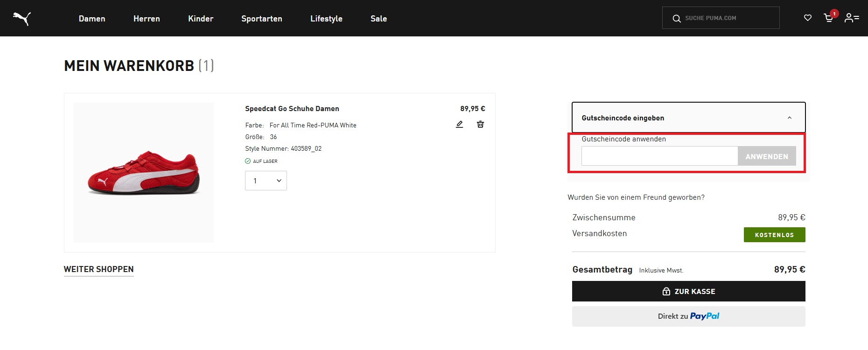This screenshot has height=350, width=868.
Task: Click the Zwischensumme label
Action: 604,217
